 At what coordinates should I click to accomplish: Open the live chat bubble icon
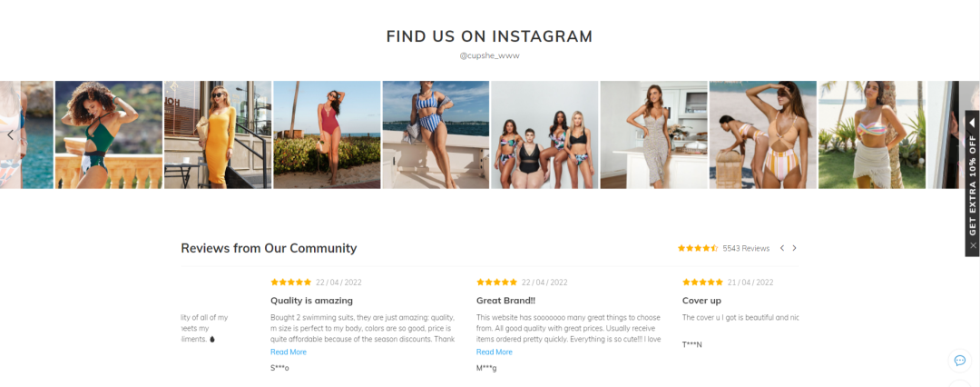pyautogui.click(x=959, y=361)
